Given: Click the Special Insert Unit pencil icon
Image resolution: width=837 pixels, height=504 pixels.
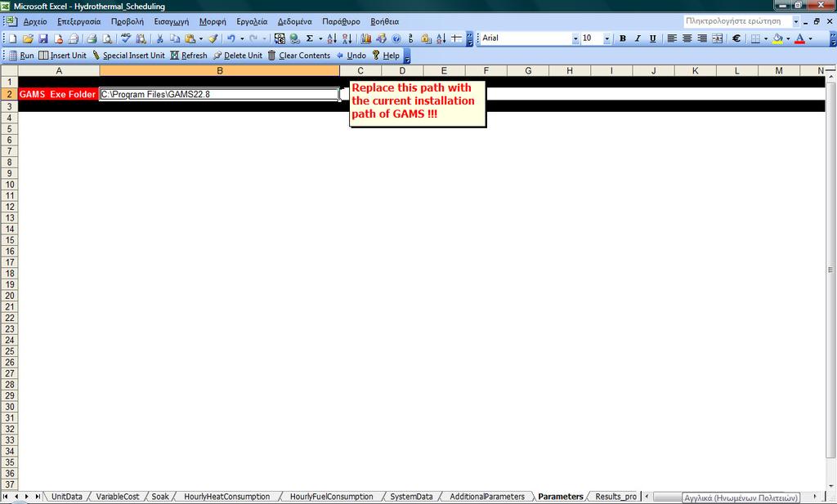Looking at the screenshot, I should (x=96, y=56).
